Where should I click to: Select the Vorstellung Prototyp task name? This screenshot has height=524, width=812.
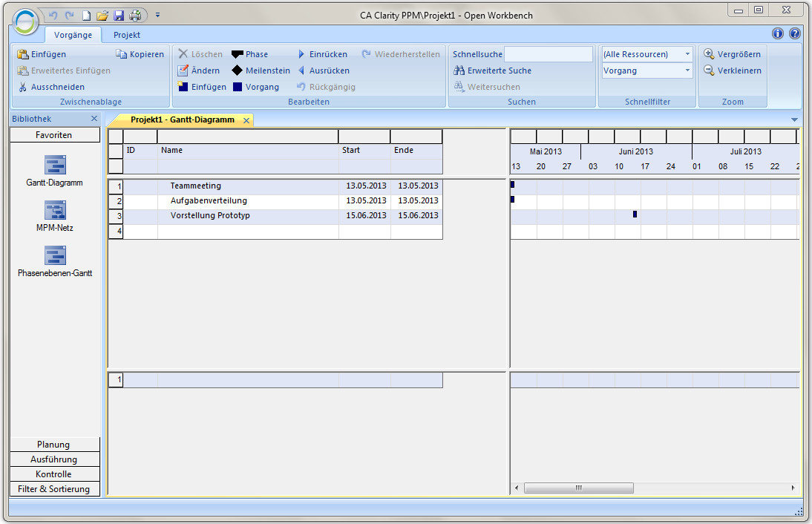coord(210,215)
